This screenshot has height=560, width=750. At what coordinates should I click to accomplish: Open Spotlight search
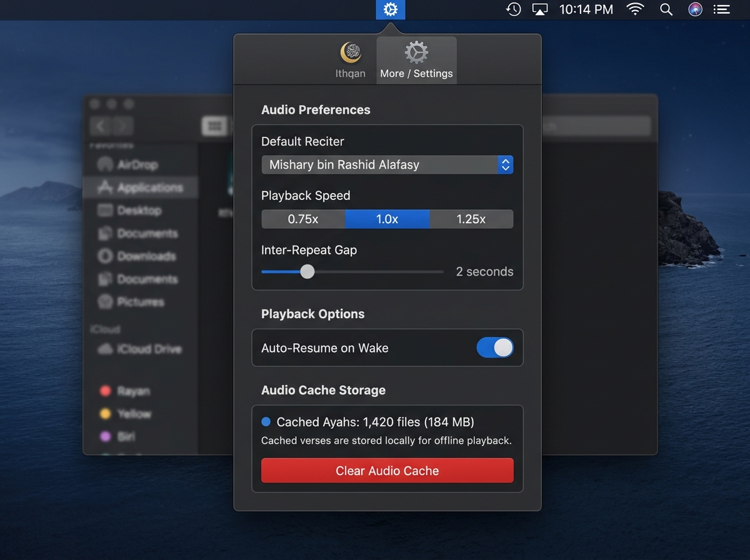point(666,9)
